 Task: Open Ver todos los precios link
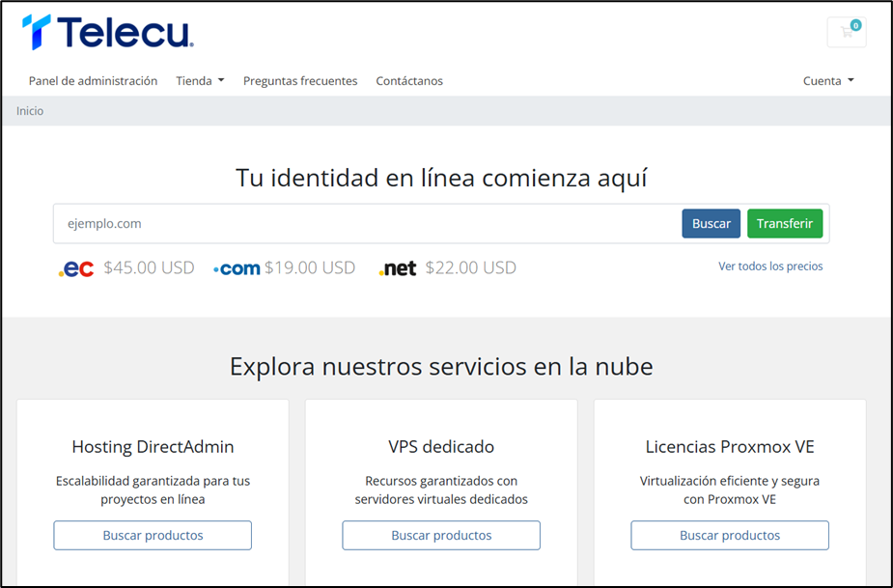tap(770, 266)
